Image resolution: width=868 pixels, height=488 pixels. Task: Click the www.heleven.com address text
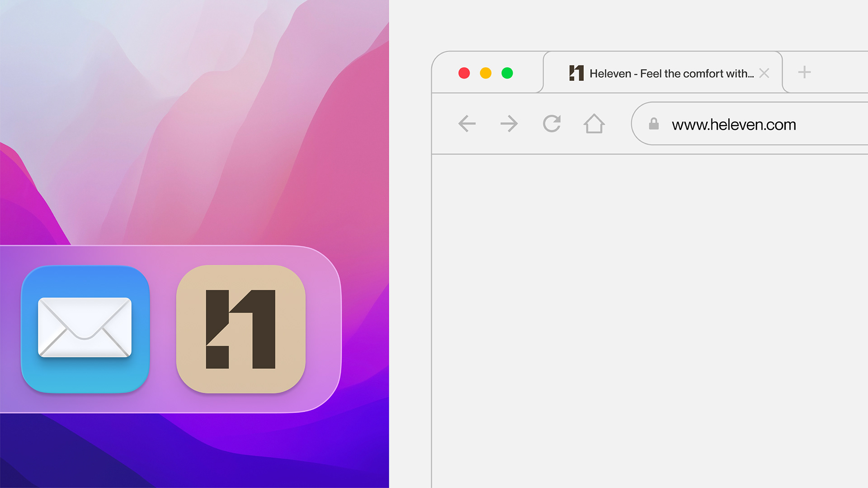[x=733, y=124]
